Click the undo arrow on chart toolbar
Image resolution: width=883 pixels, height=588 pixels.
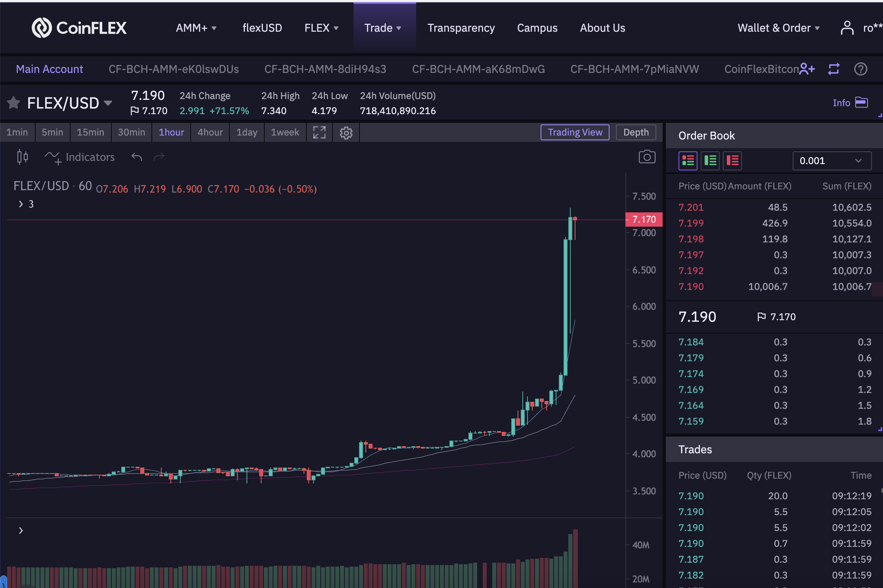pos(137,157)
